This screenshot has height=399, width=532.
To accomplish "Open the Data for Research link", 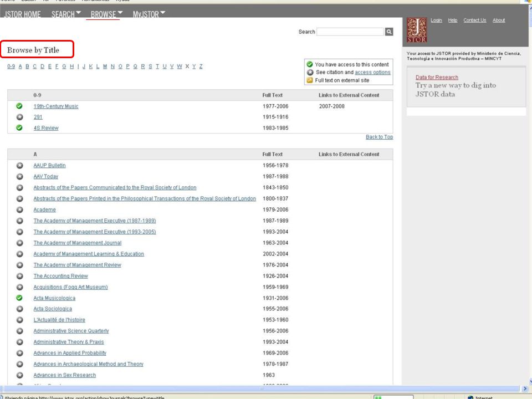I will coord(437,78).
